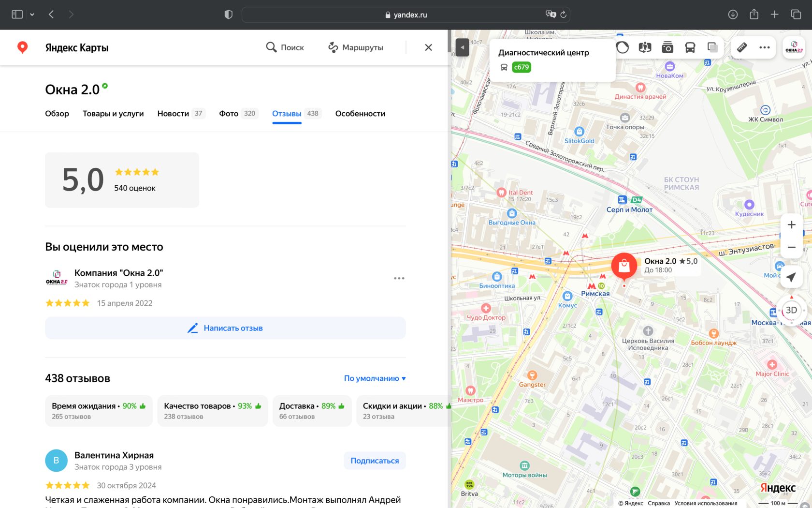Select Чудо Доктор clinic on map

(486, 313)
